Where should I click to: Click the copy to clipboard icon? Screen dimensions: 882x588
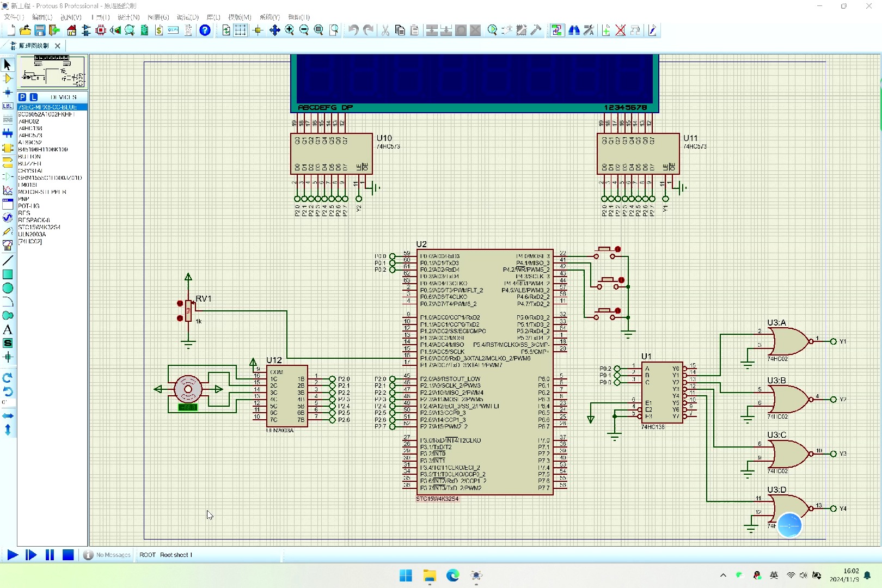[400, 30]
